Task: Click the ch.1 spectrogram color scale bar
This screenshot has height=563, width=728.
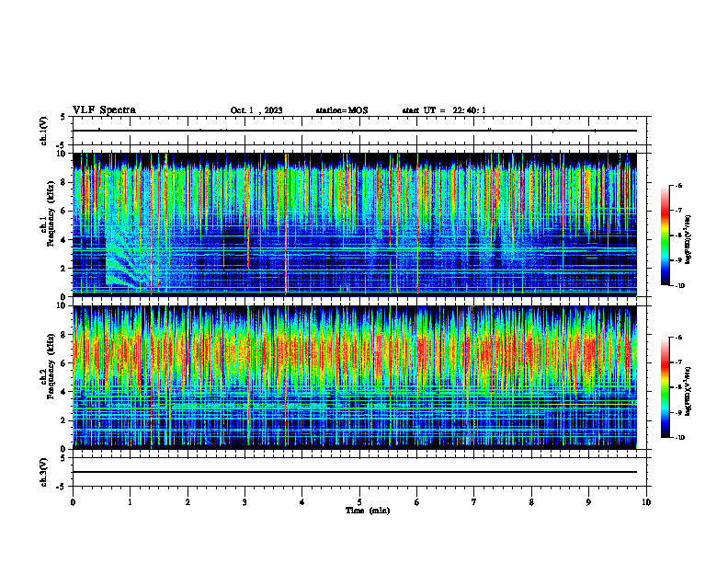Action: coord(665,236)
